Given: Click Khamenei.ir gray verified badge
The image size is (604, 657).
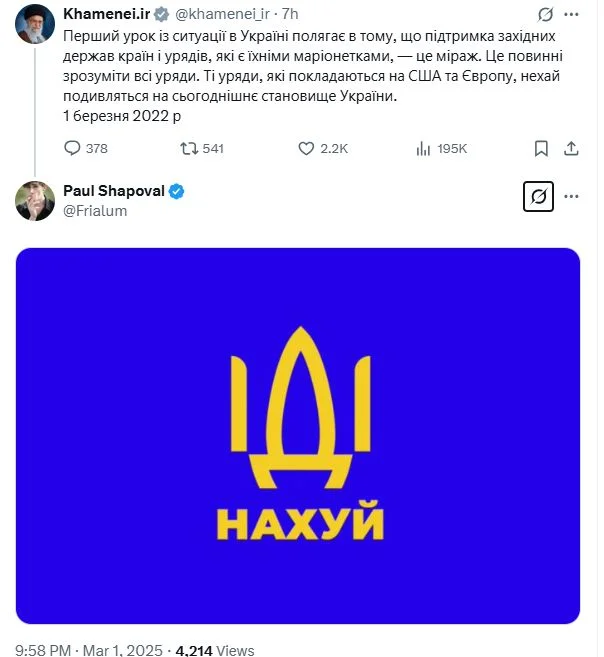Looking at the screenshot, I should pos(161,15).
